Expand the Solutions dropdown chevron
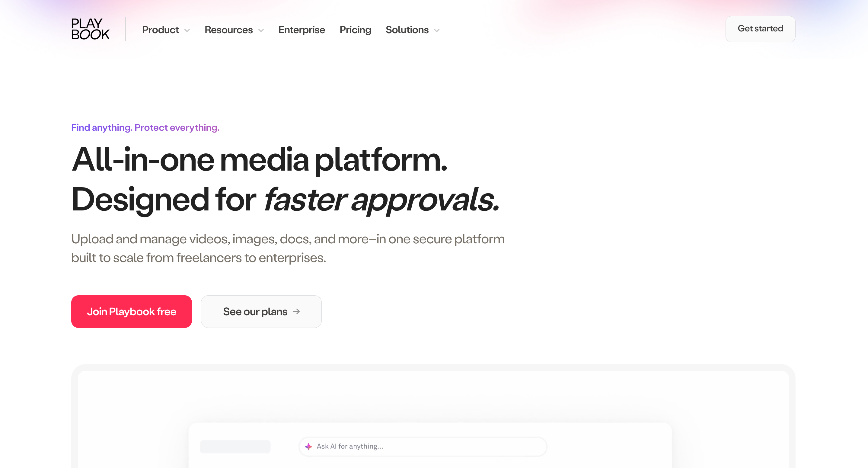 (437, 30)
